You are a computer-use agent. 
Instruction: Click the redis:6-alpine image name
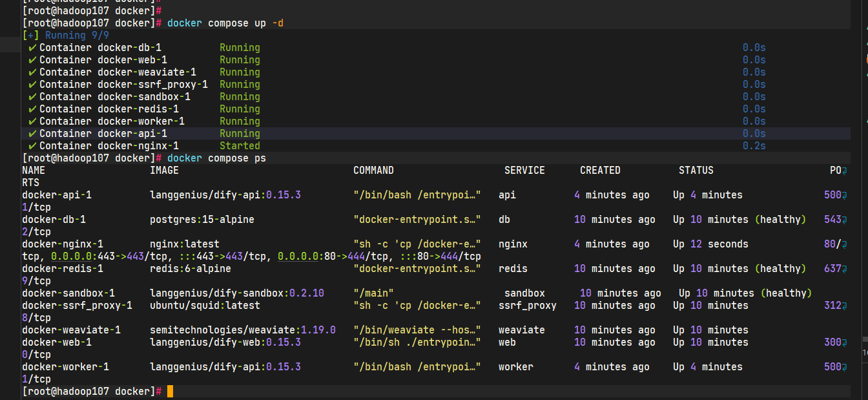[191, 269]
